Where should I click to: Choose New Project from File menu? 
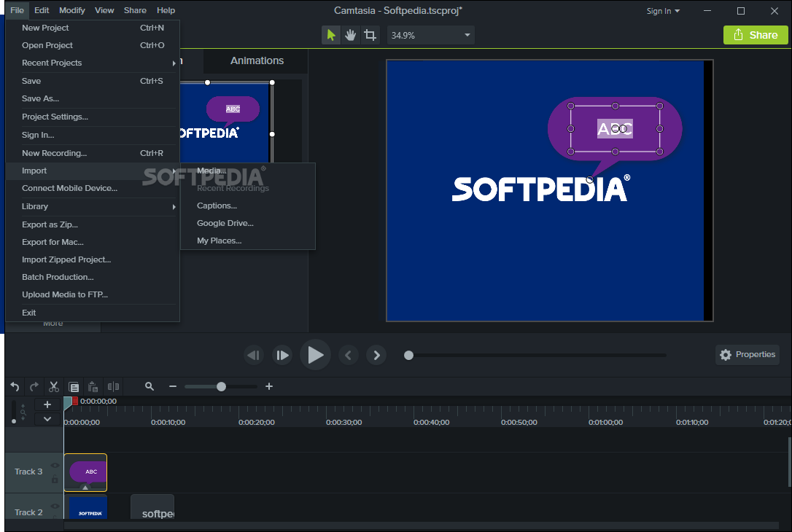coord(93,28)
